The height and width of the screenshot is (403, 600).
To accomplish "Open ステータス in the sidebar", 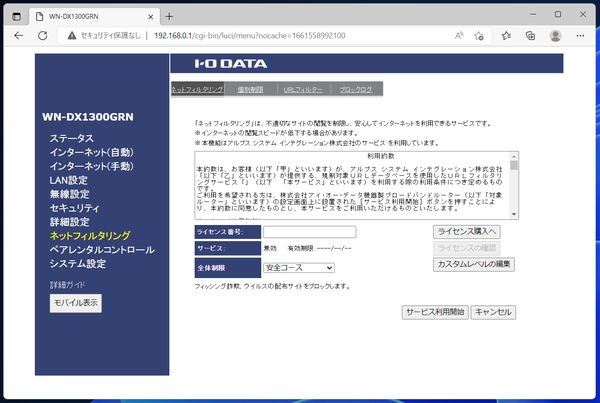I will (x=72, y=138).
